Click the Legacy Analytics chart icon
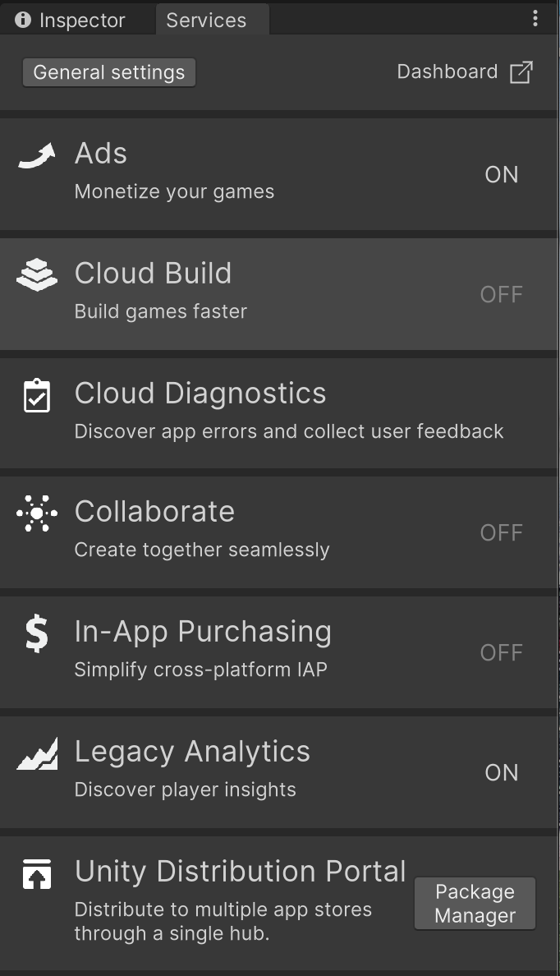This screenshot has width=560, height=976. click(36, 752)
